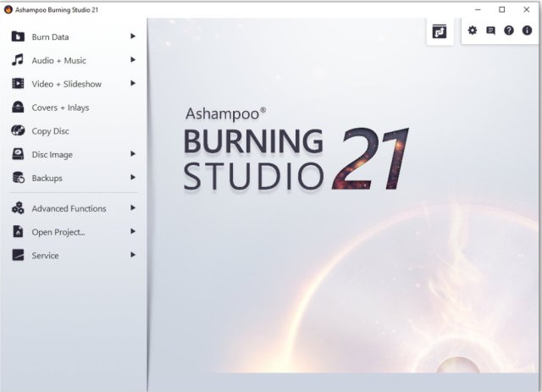Select the Covers + Inlays menu label

tap(60, 108)
